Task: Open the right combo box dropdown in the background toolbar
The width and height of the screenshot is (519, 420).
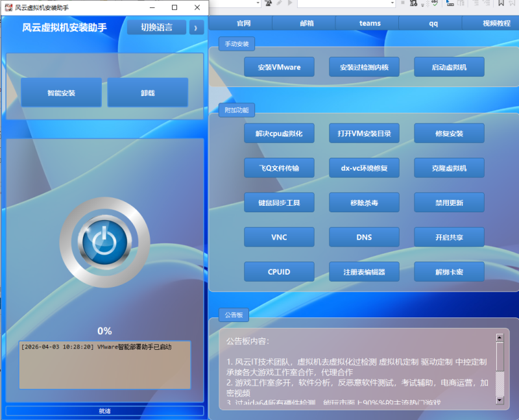Action: pos(391,4)
